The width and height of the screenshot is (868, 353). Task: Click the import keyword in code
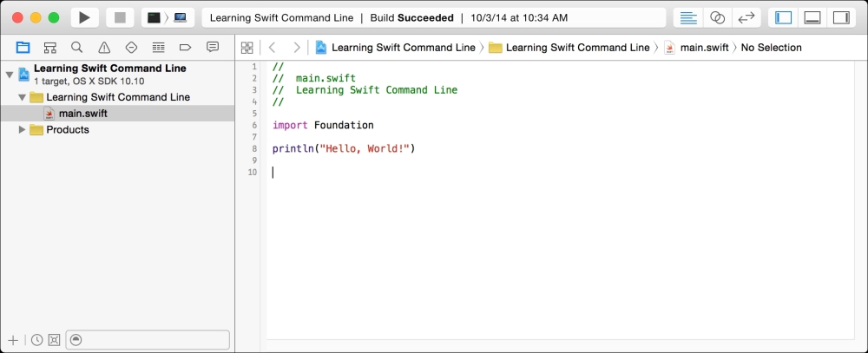tap(290, 125)
